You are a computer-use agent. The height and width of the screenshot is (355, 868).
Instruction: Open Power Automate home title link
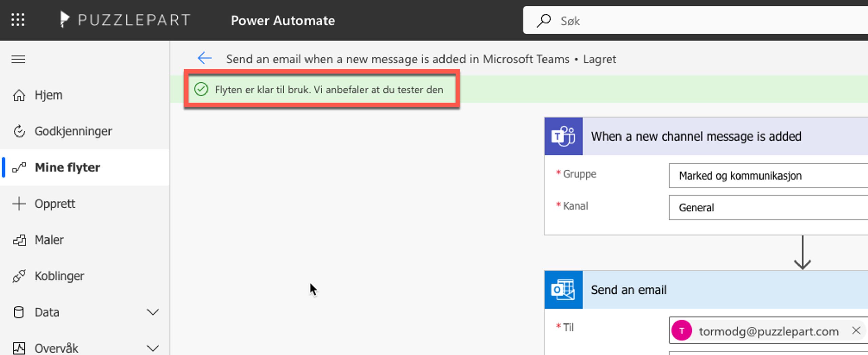(x=283, y=21)
